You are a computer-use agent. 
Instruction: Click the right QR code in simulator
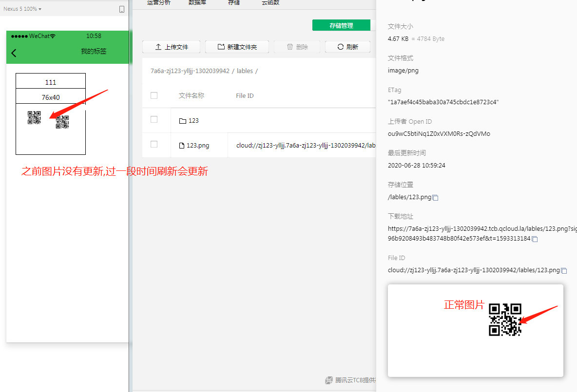[62, 122]
